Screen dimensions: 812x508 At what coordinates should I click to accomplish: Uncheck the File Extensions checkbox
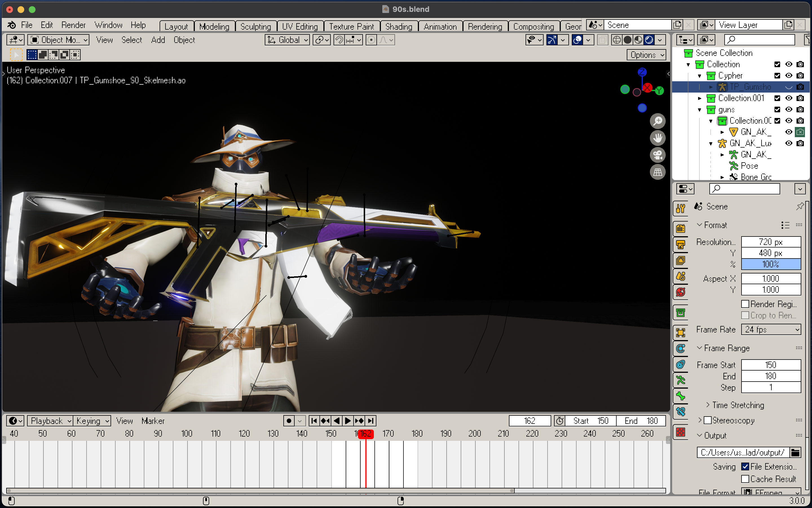[745, 467]
